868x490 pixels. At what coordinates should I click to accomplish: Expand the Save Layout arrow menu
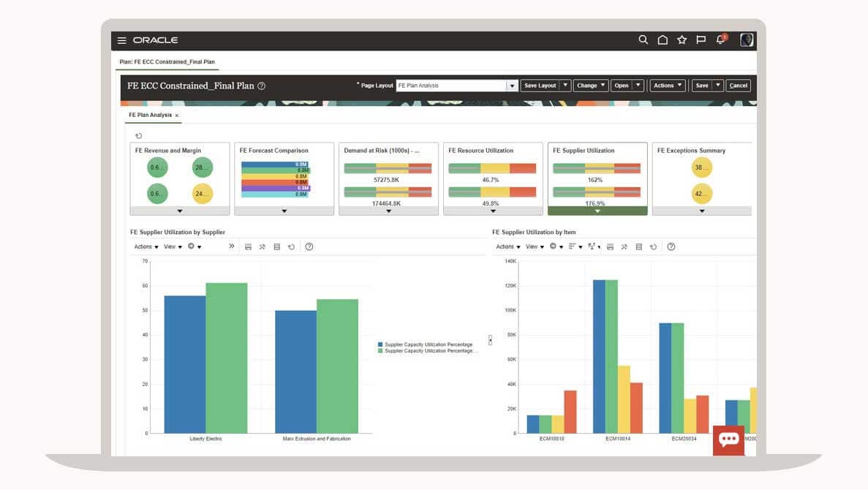point(565,86)
